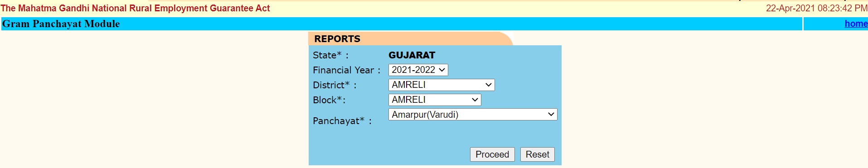Select the REPORTS tab header
868x168 pixels.
pos(337,39)
